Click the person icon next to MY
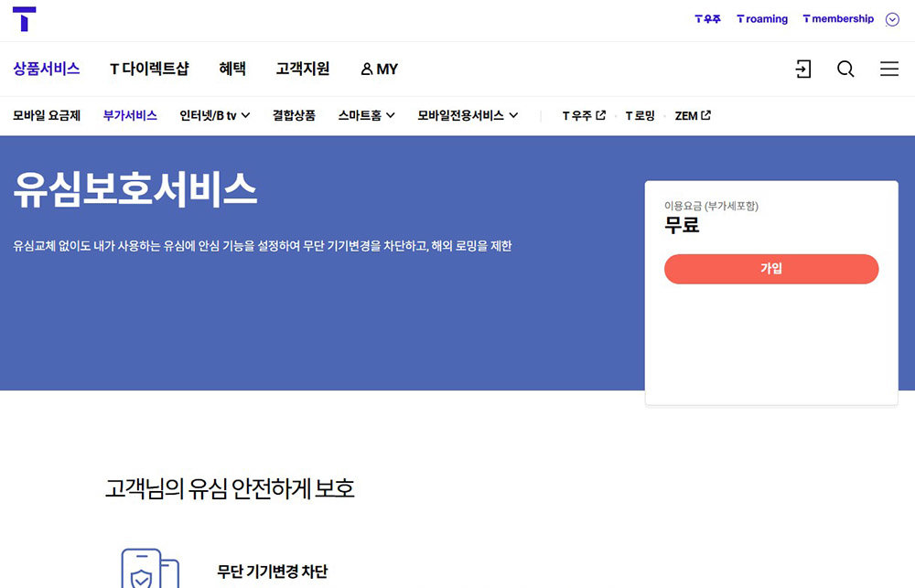 coord(367,69)
